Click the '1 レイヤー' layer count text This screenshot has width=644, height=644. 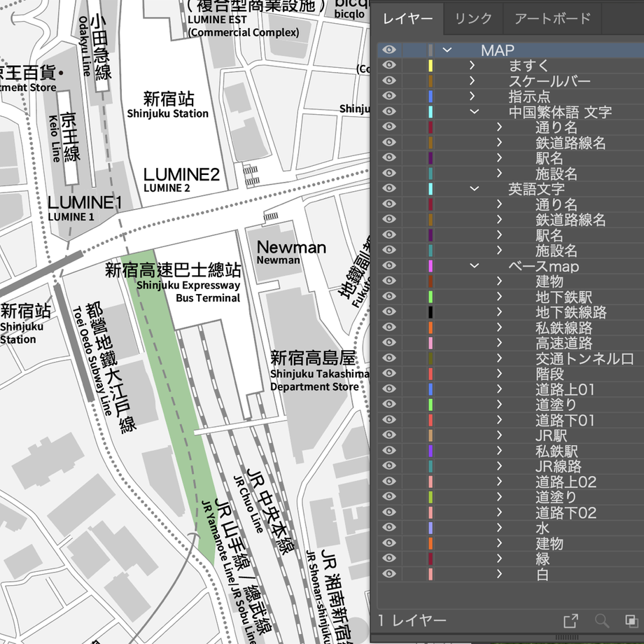coord(412,620)
